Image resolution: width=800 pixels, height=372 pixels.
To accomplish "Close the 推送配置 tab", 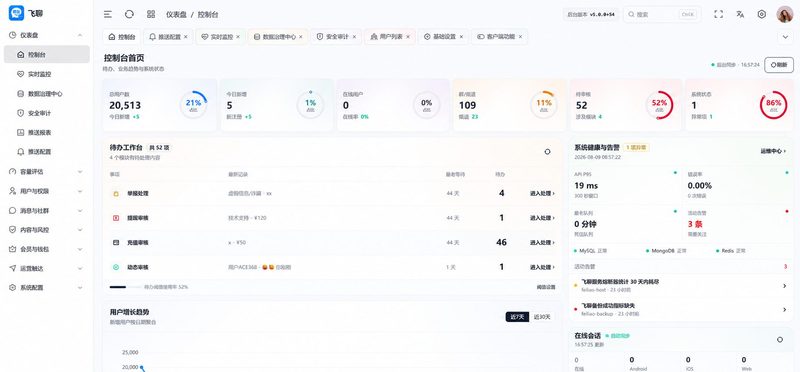I will [185, 37].
